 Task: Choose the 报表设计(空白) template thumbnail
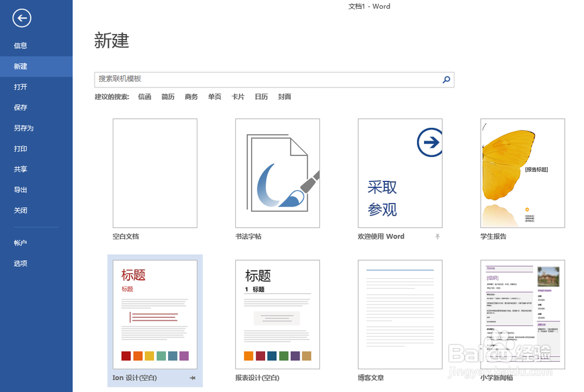[277, 314]
